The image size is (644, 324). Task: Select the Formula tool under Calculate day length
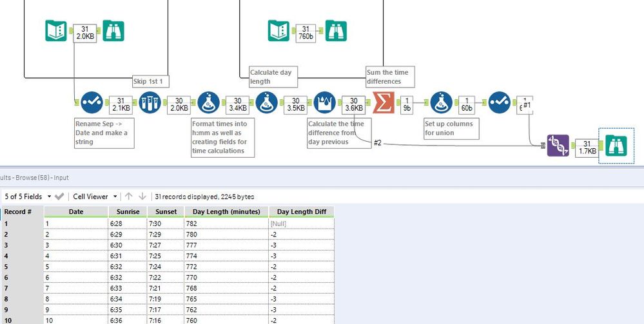point(266,102)
